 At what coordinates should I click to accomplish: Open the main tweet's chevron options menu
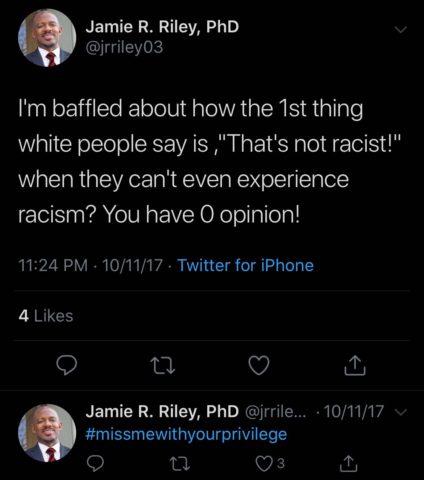[x=401, y=30]
